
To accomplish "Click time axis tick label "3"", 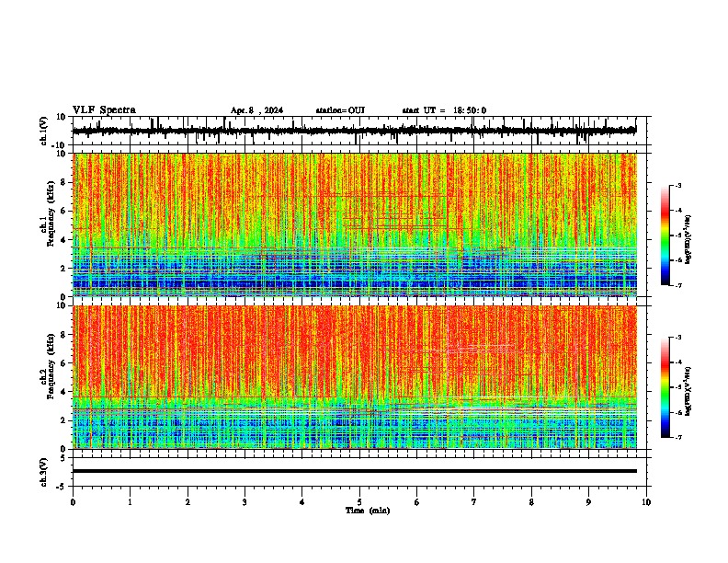I will click(245, 502).
